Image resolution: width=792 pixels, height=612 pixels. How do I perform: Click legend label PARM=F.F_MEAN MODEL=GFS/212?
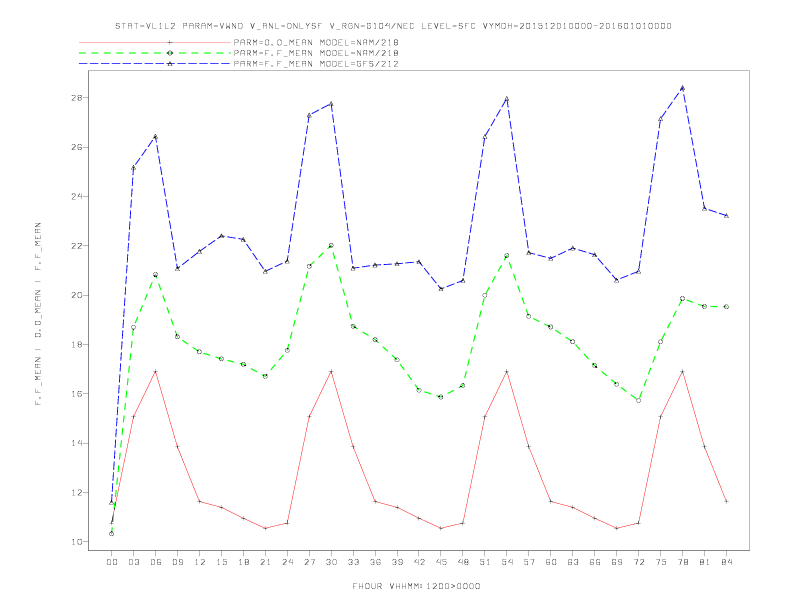point(316,64)
